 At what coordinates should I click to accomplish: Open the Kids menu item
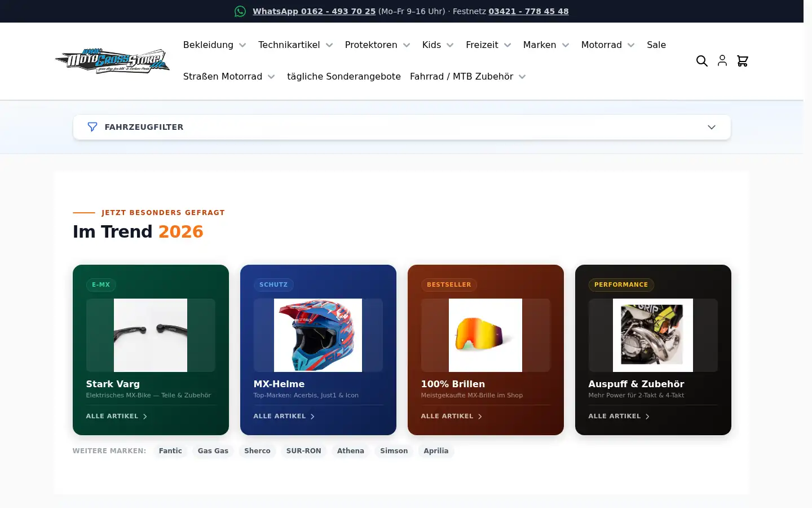tap(431, 45)
